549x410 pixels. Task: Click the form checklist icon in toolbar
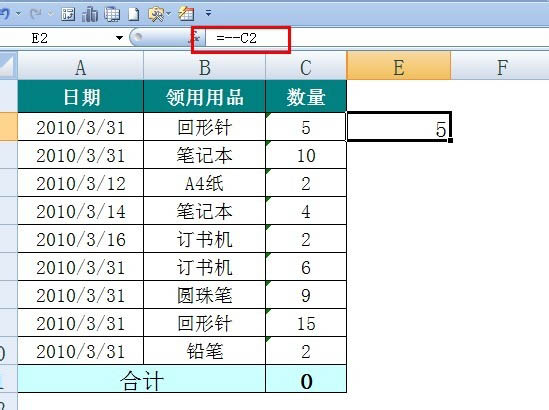click(68, 14)
